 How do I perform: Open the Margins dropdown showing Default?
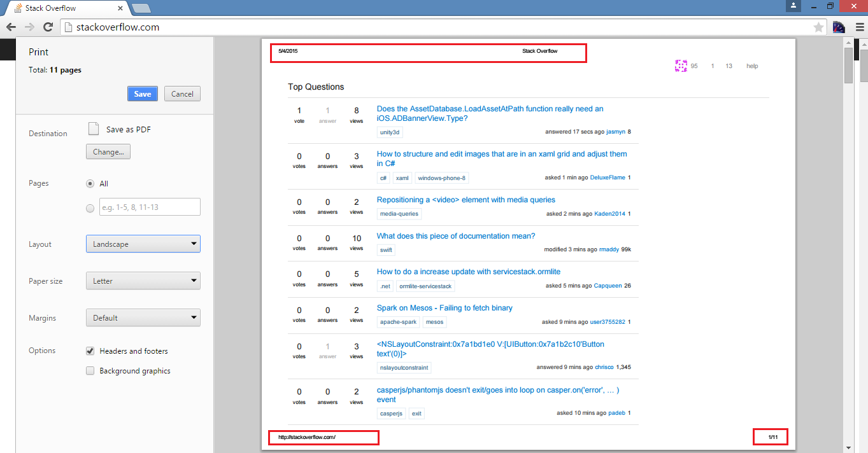point(143,317)
